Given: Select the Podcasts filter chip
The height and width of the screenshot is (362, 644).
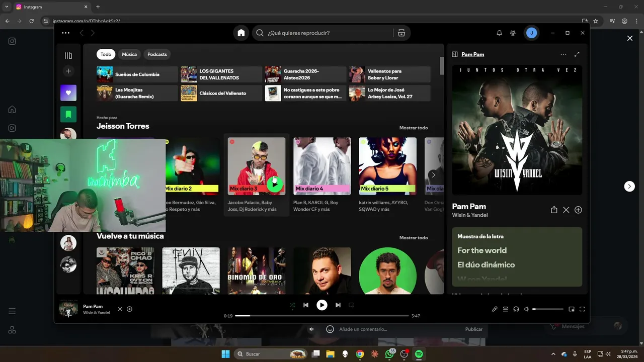Looking at the screenshot, I should pyautogui.click(x=157, y=54).
